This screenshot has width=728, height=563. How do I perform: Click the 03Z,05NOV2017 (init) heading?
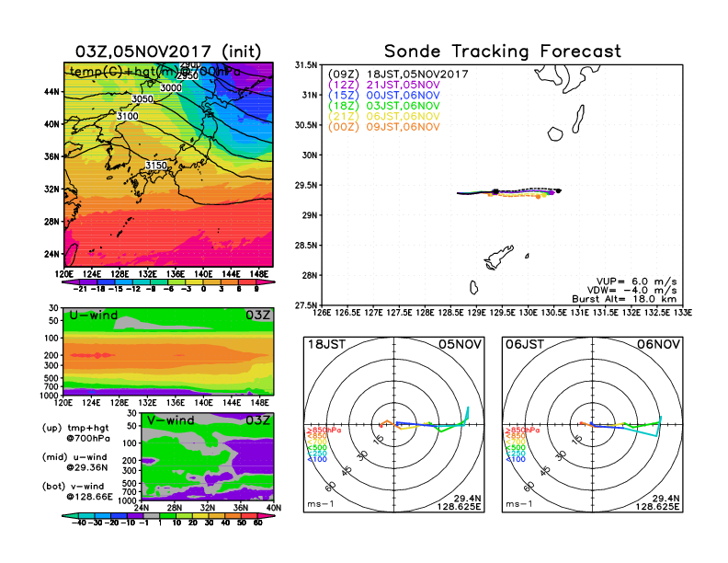pyautogui.click(x=168, y=52)
